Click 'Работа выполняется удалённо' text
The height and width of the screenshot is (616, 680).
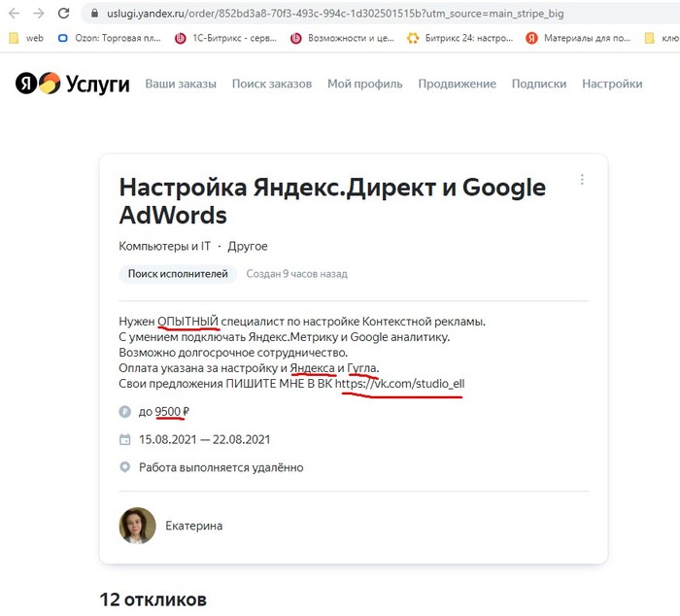tap(221, 467)
